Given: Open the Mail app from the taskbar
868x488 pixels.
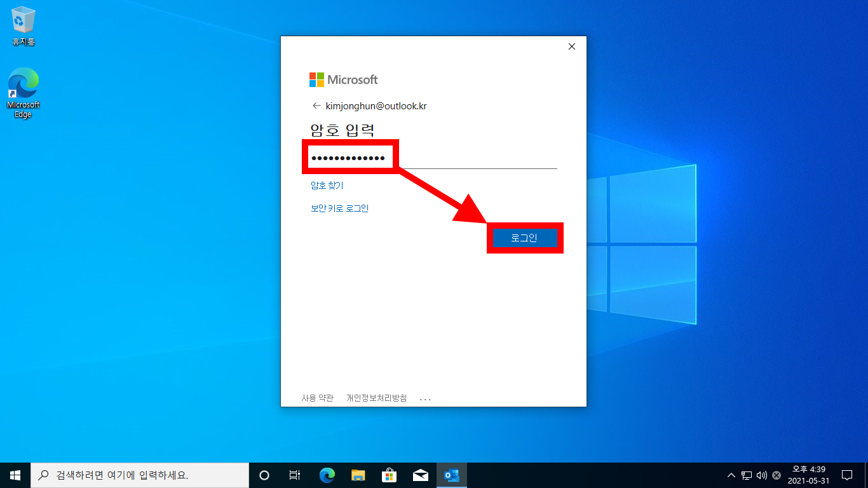Looking at the screenshot, I should point(420,475).
